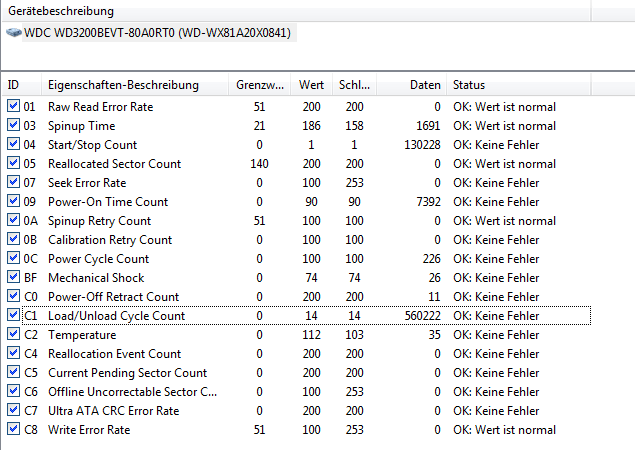Select the Offline Uncorrectable Sector C... label
This screenshot has width=635, height=450.
coord(132,392)
